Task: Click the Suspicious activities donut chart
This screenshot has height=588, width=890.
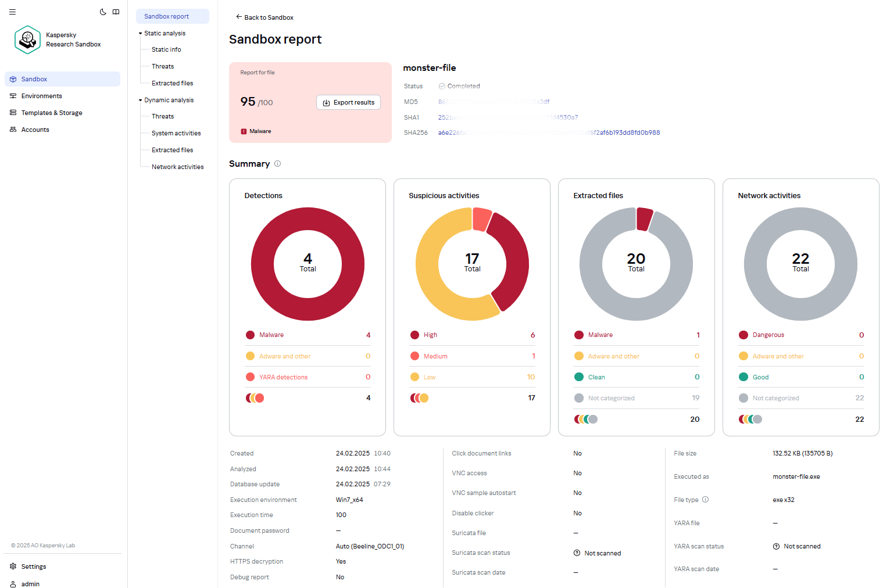Action: click(x=472, y=264)
